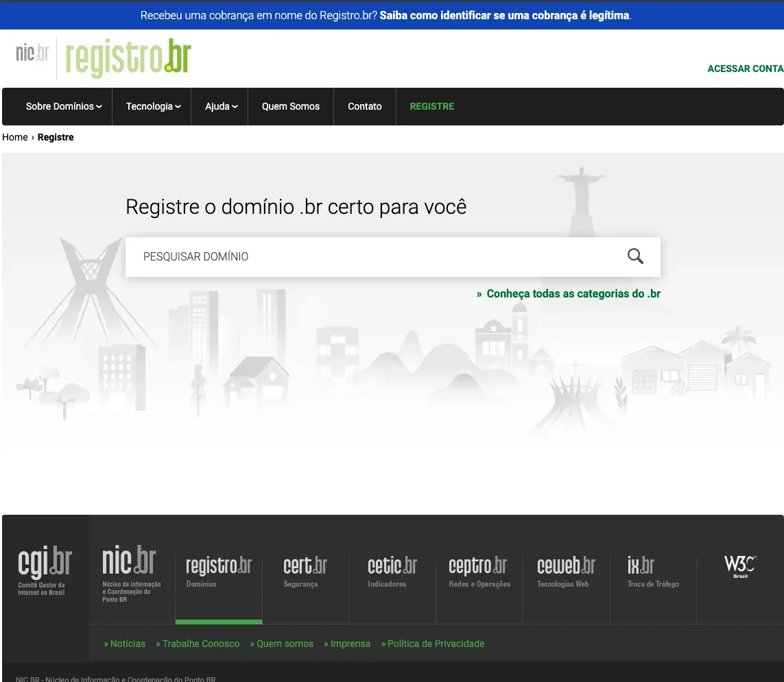
Task: Go to Home breadcrumb
Action: [15, 137]
